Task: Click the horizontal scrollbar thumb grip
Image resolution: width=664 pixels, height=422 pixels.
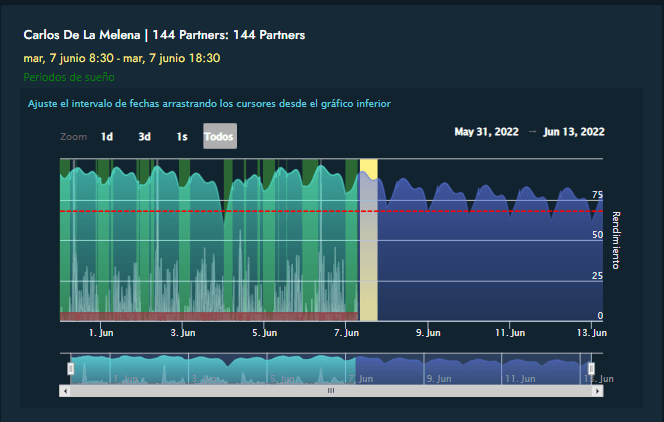Action: click(331, 391)
